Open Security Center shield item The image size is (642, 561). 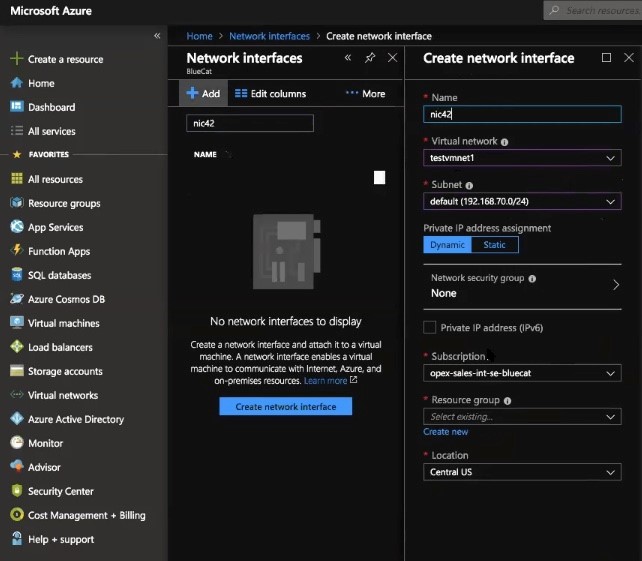point(17,491)
